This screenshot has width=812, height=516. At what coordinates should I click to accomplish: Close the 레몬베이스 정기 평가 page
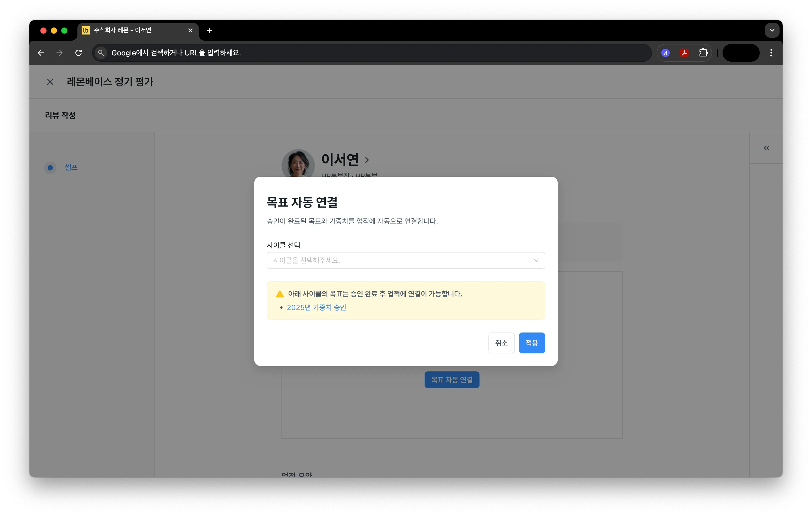[50, 82]
